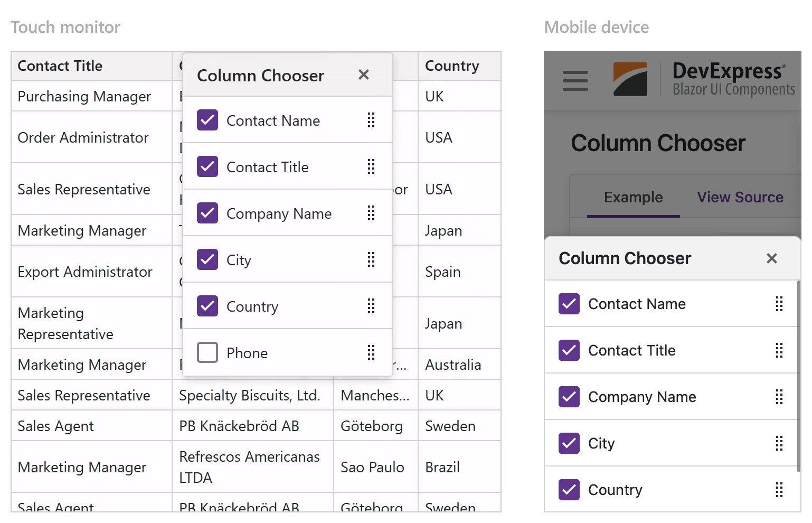Click the drag grip beside Country on mobile
Image resolution: width=812 pixels, height=523 pixels.
point(779,490)
